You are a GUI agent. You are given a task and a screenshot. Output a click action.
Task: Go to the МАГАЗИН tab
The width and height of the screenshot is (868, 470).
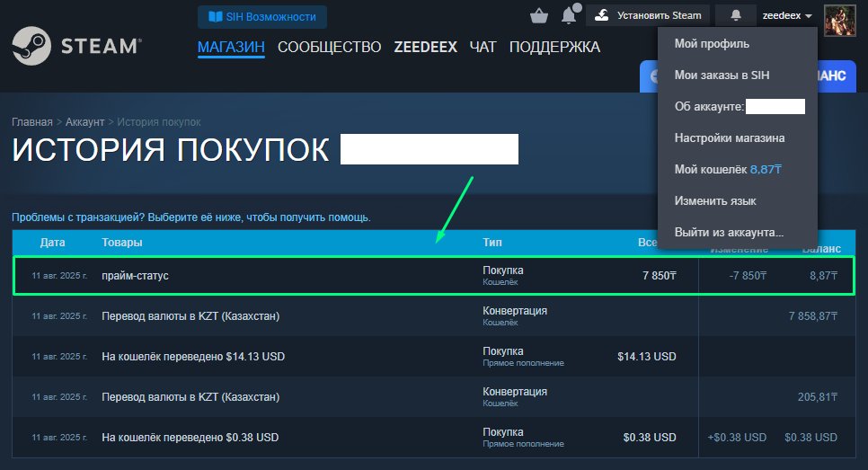tap(231, 47)
